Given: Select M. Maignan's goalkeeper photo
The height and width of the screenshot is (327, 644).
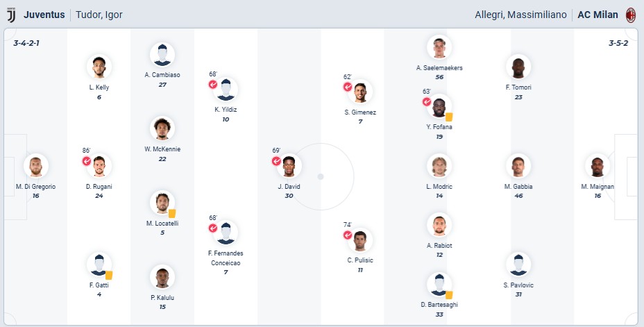Looking at the screenshot, I should point(597,167).
